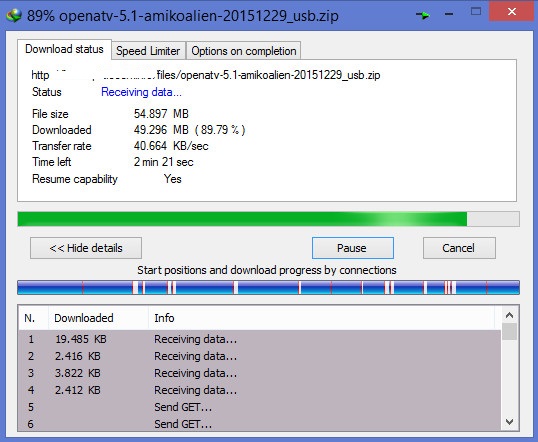Open the Options on completion tab

(244, 51)
